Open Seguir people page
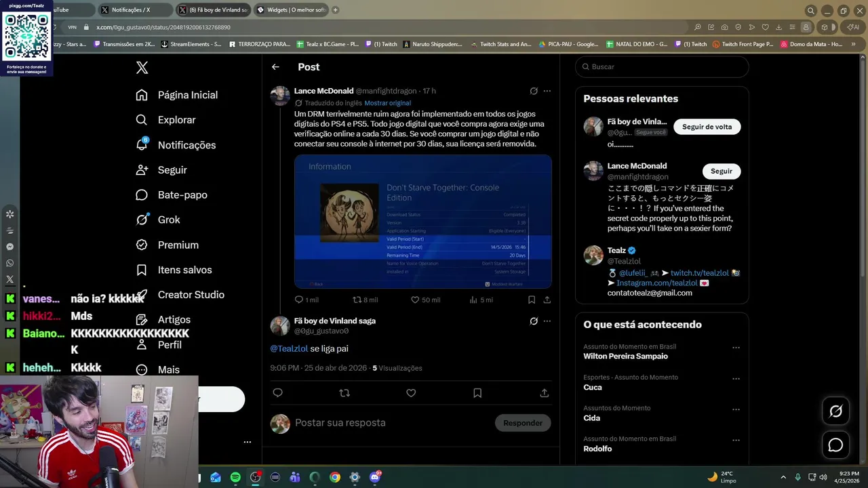The image size is (868, 488). click(161, 170)
